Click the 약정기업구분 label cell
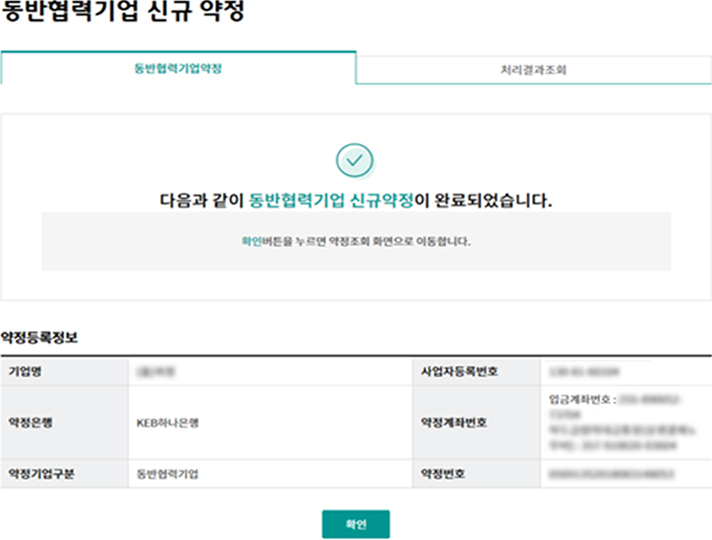Image resolution: width=712 pixels, height=540 pixels. click(x=64, y=473)
